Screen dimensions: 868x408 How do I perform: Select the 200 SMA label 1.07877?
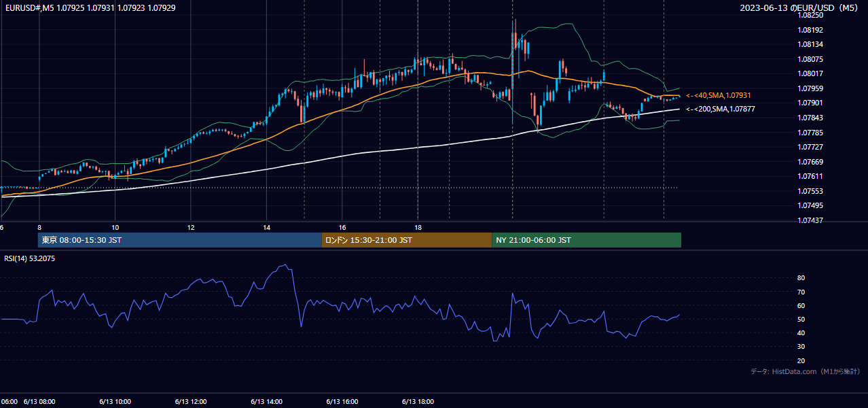[721, 109]
